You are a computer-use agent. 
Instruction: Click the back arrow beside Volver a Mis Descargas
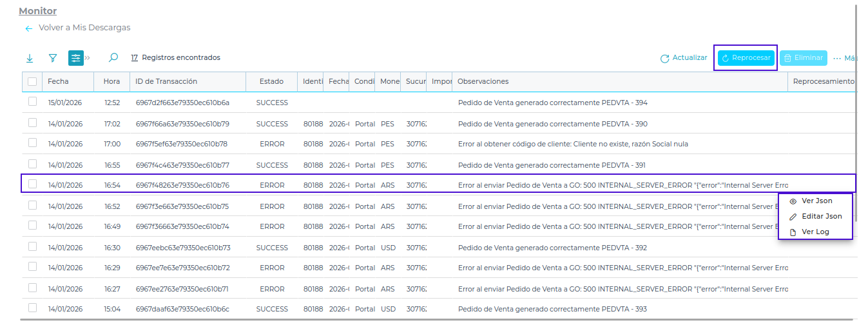tap(28, 28)
